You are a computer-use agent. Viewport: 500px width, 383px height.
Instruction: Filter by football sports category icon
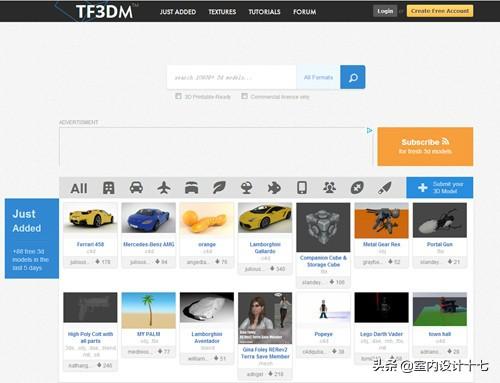coord(357,188)
